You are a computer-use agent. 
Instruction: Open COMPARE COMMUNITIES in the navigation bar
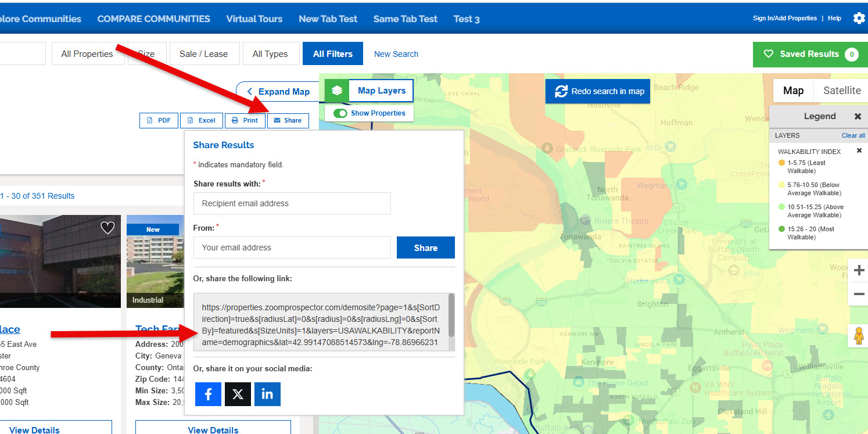click(153, 19)
